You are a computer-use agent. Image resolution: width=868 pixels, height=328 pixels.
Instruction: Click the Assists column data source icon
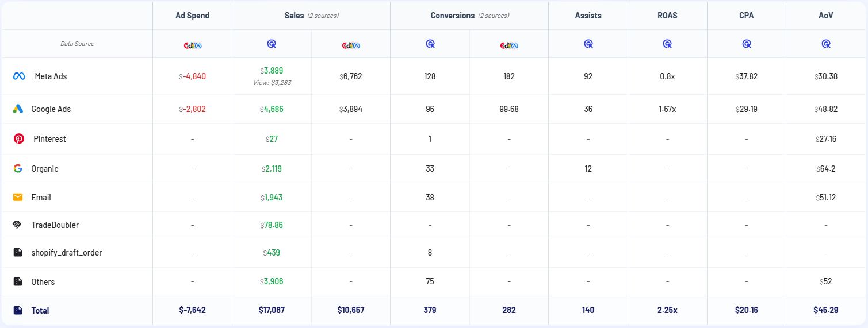[588, 44]
